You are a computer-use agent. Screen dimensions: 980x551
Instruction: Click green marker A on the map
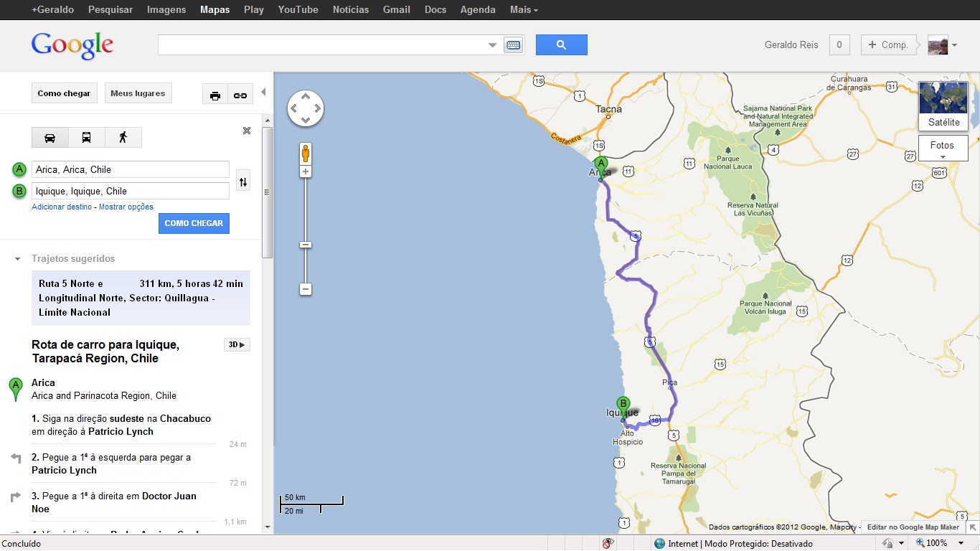(601, 168)
